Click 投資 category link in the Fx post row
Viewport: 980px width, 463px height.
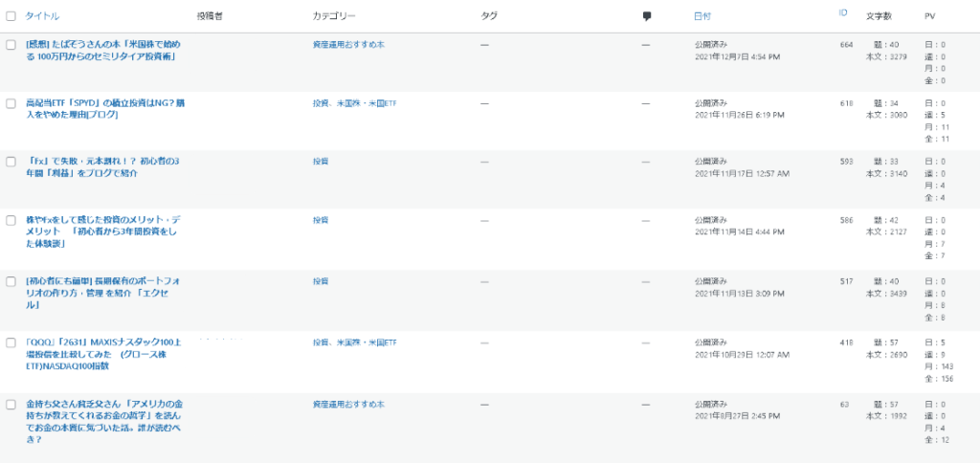(321, 163)
